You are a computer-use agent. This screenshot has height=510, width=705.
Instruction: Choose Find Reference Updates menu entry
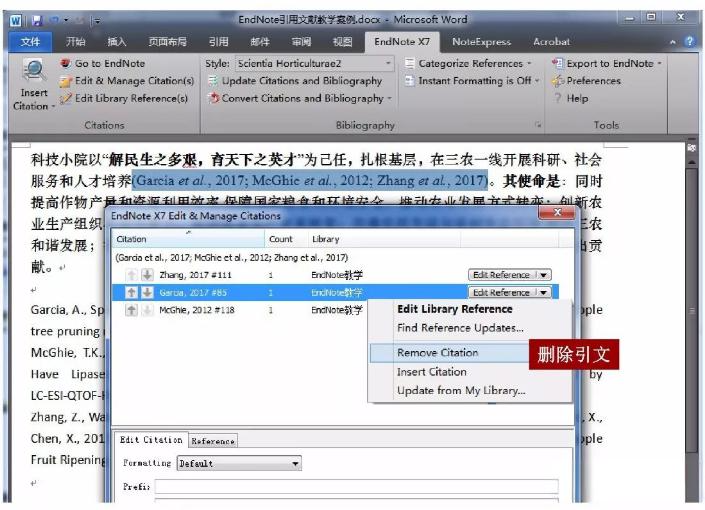click(460, 328)
